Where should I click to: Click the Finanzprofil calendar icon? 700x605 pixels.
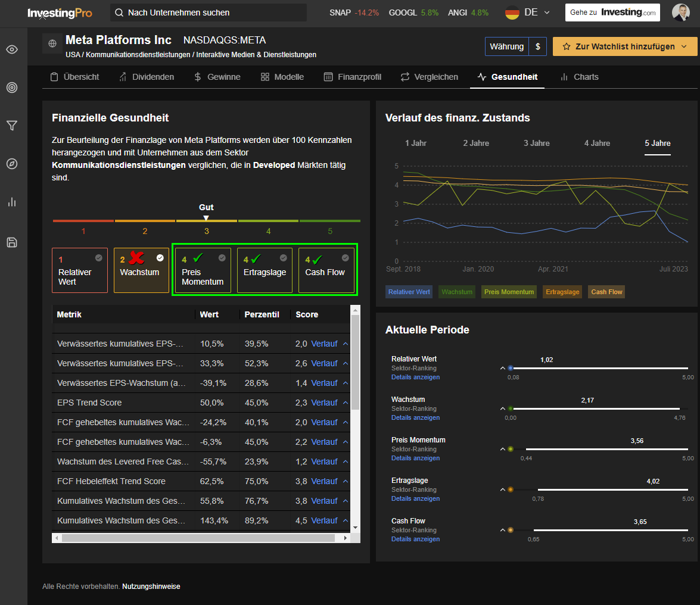tap(328, 77)
